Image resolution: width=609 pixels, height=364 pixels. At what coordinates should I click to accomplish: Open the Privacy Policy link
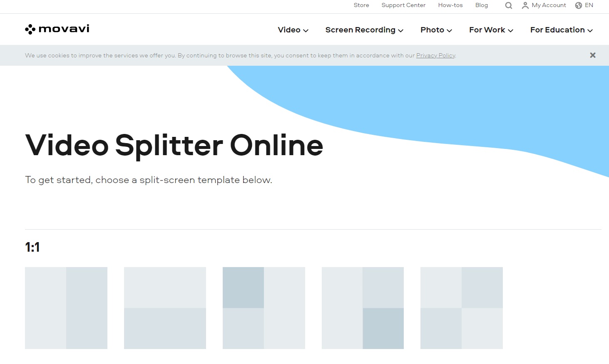point(435,55)
